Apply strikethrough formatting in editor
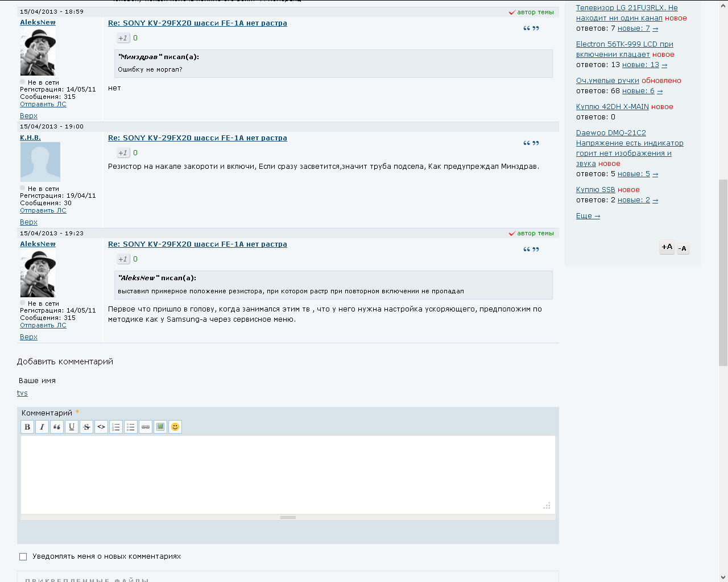 (86, 427)
